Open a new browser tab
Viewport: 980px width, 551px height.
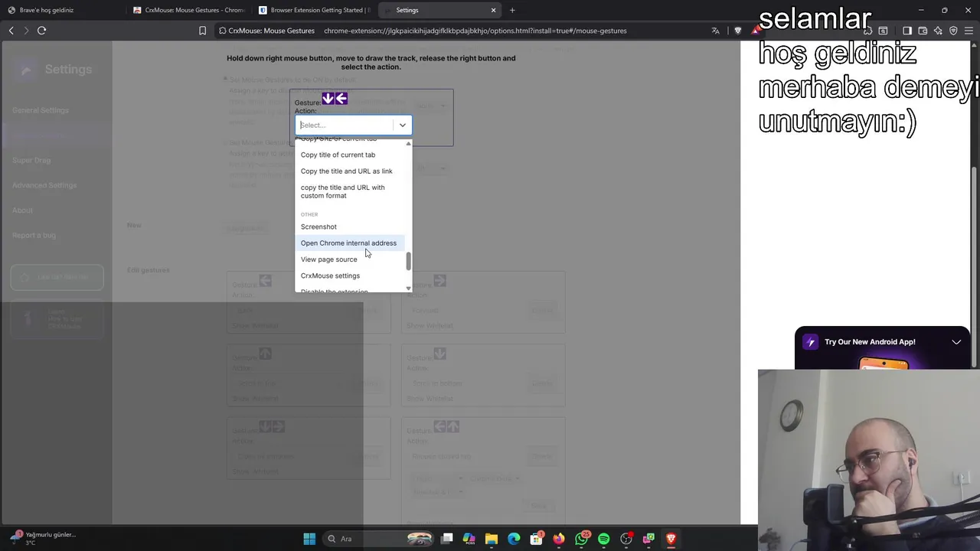pos(512,10)
